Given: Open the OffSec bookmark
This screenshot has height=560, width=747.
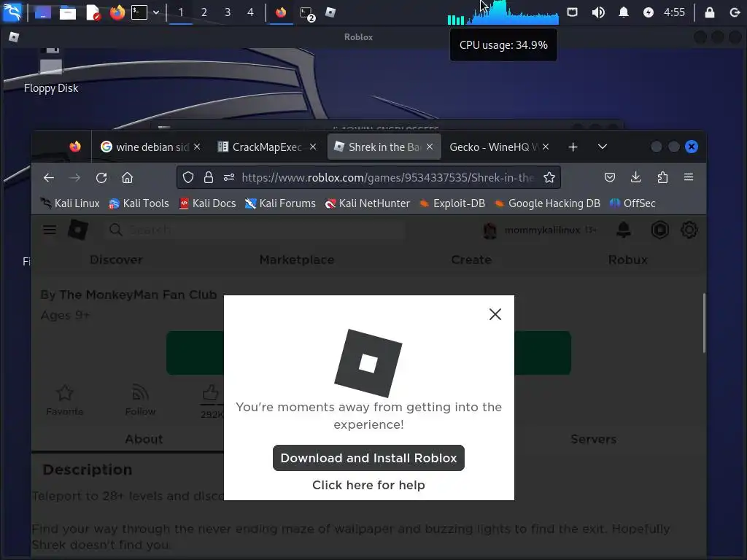Looking at the screenshot, I should point(632,203).
